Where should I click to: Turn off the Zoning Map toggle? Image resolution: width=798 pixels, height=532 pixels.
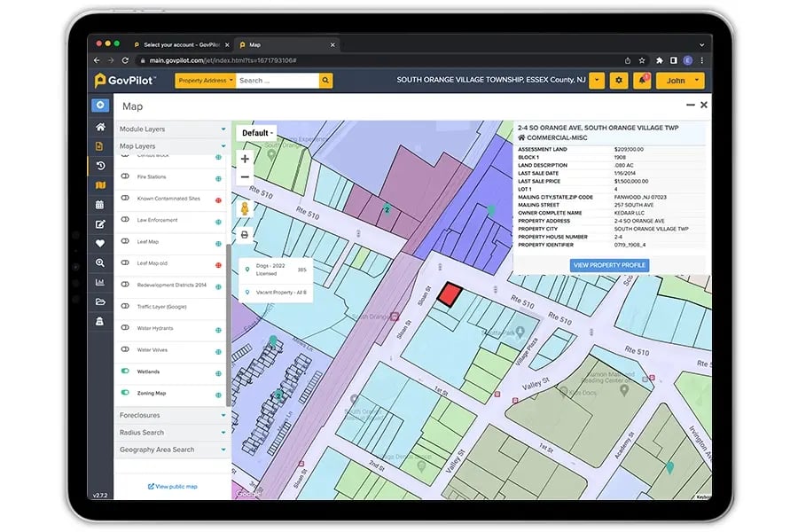tap(126, 393)
